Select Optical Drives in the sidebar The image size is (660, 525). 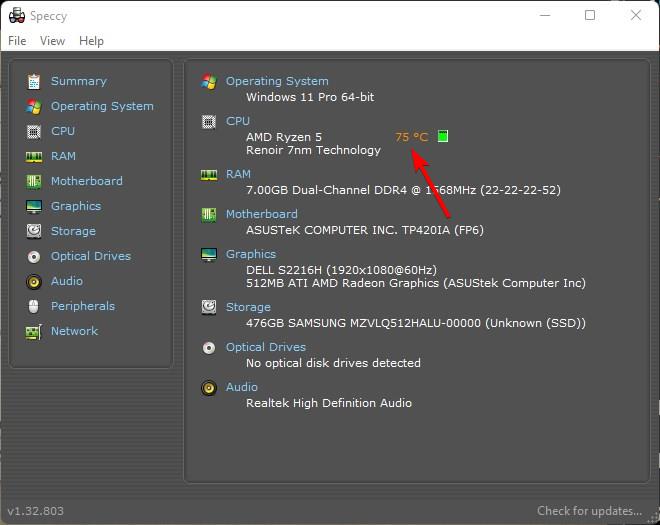coord(90,256)
